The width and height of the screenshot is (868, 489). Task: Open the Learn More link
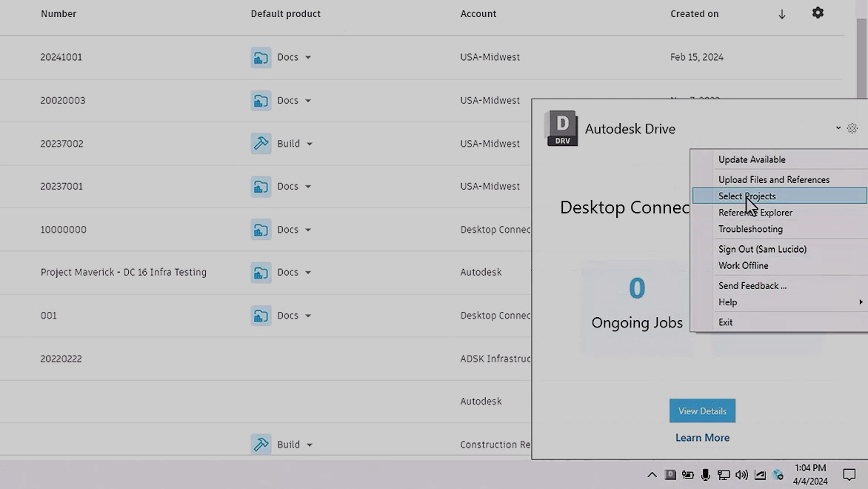pos(703,437)
